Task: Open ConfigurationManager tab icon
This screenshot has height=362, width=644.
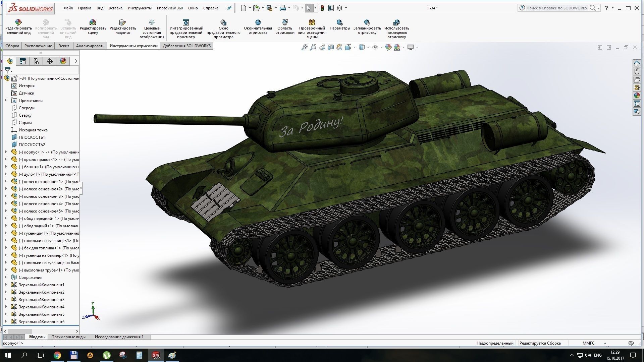Action: pos(36,61)
